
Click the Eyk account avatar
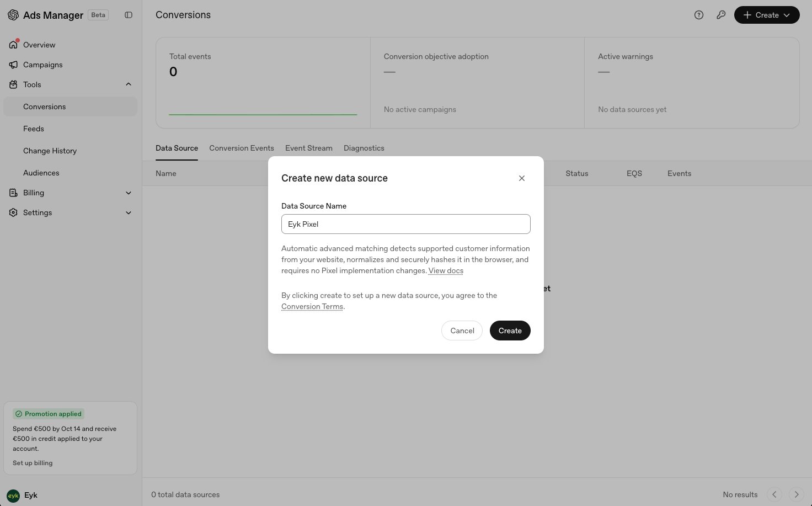pyautogui.click(x=13, y=496)
